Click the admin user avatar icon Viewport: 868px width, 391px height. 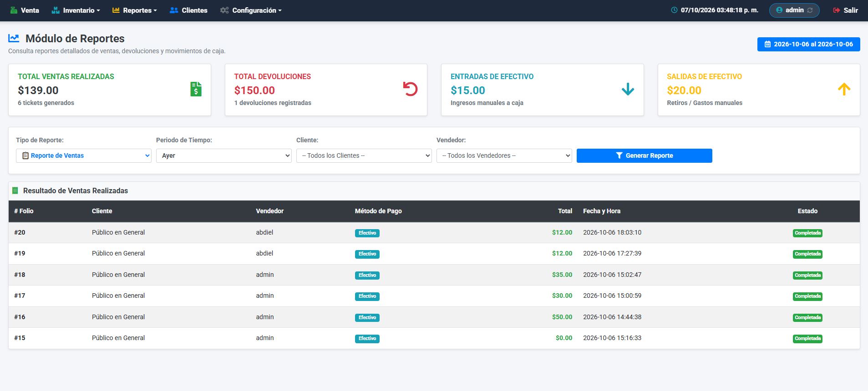(779, 10)
